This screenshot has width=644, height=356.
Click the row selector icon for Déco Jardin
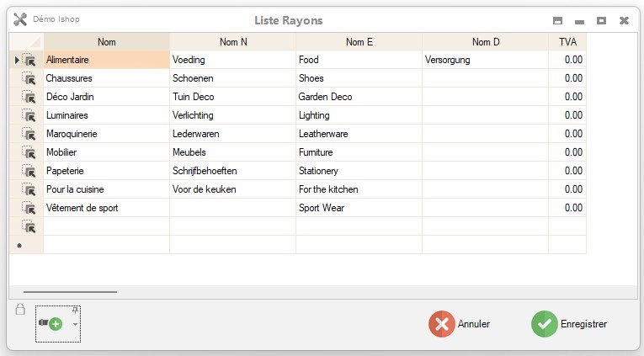[29, 97]
